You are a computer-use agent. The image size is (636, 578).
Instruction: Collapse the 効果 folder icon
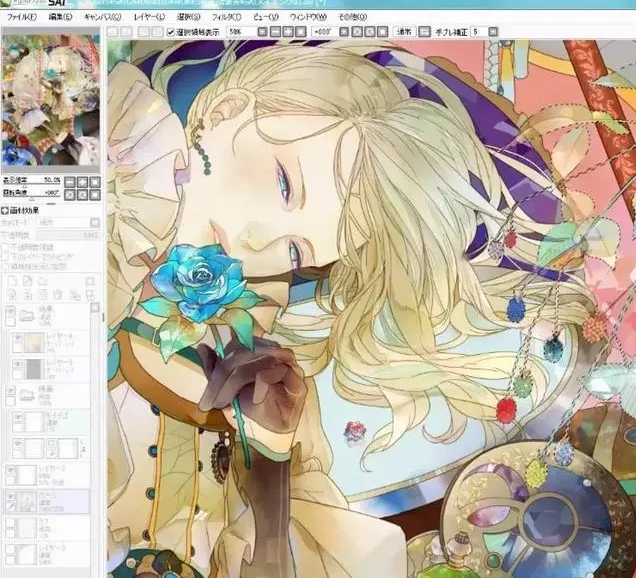(x=27, y=315)
